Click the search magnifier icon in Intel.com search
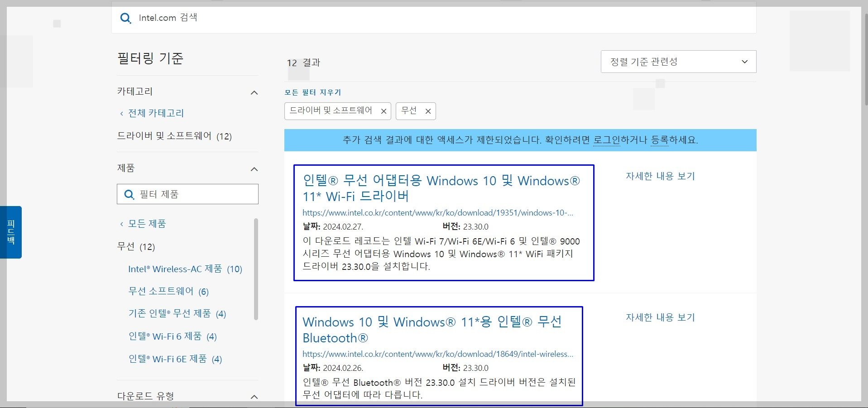 tap(125, 18)
